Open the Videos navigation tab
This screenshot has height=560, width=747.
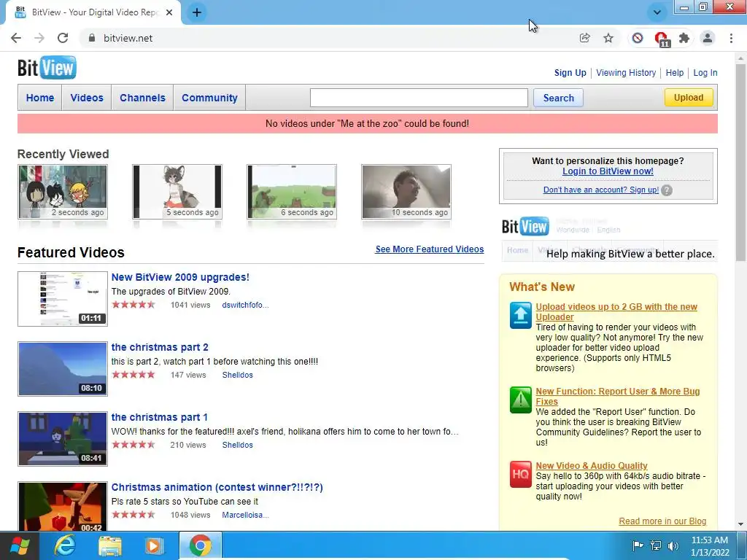coord(87,98)
